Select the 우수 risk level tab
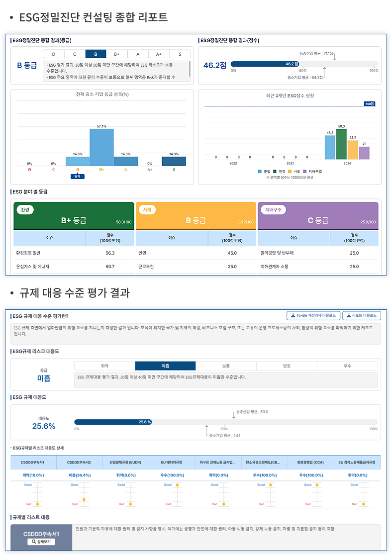Image resolution: width=392 pixels, height=556 pixels. coord(347,366)
